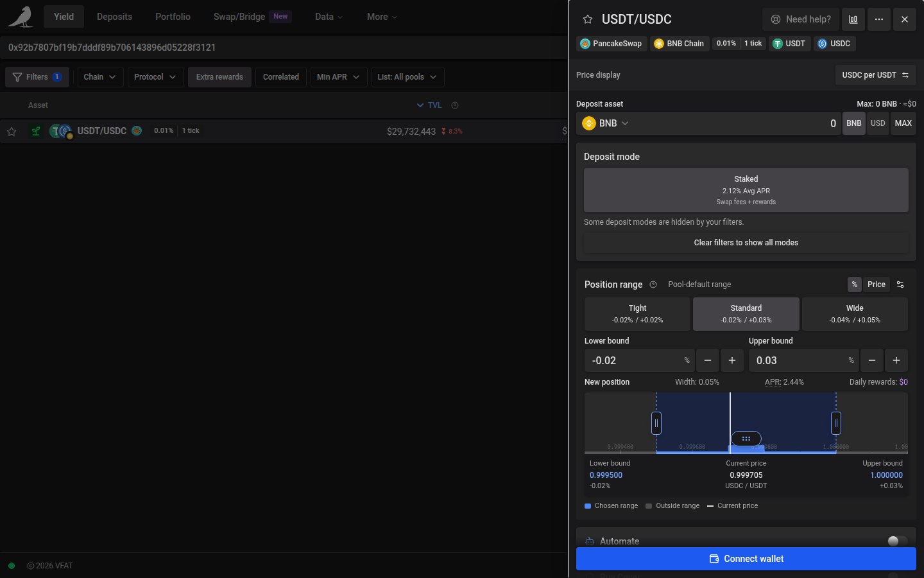Open the Min APR dropdown
Image resolution: width=924 pixels, height=578 pixels.
tap(338, 77)
